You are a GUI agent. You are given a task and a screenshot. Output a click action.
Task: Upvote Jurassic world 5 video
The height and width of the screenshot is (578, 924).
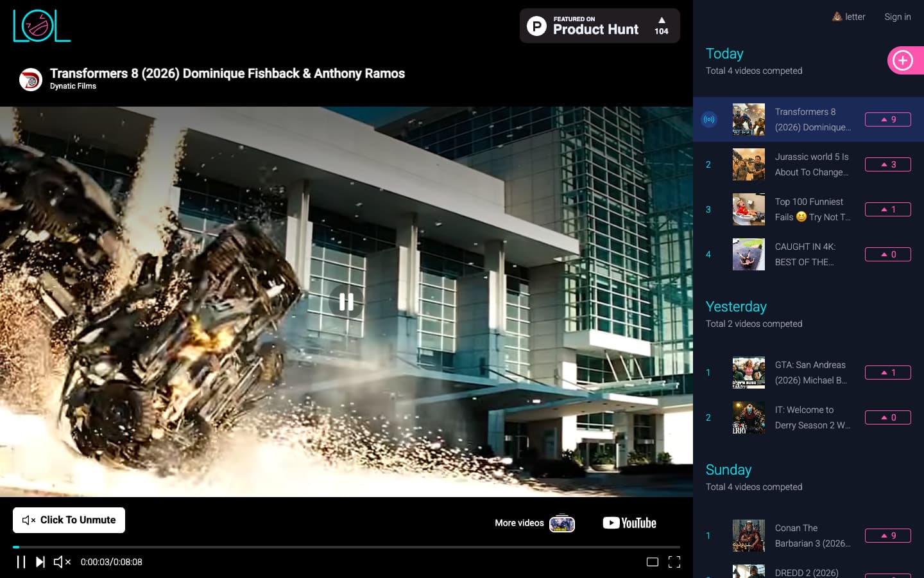click(x=888, y=164)
